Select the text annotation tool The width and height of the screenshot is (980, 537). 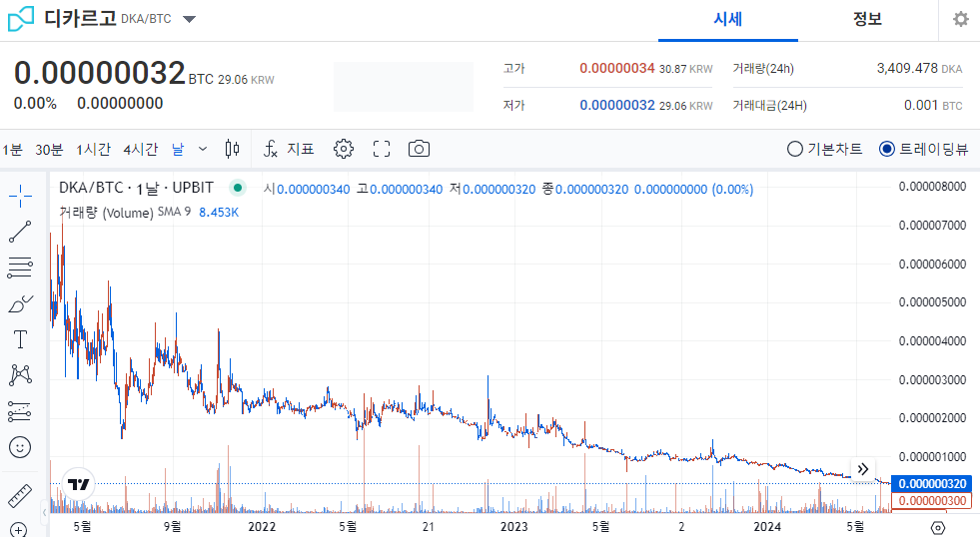(20, 339)
